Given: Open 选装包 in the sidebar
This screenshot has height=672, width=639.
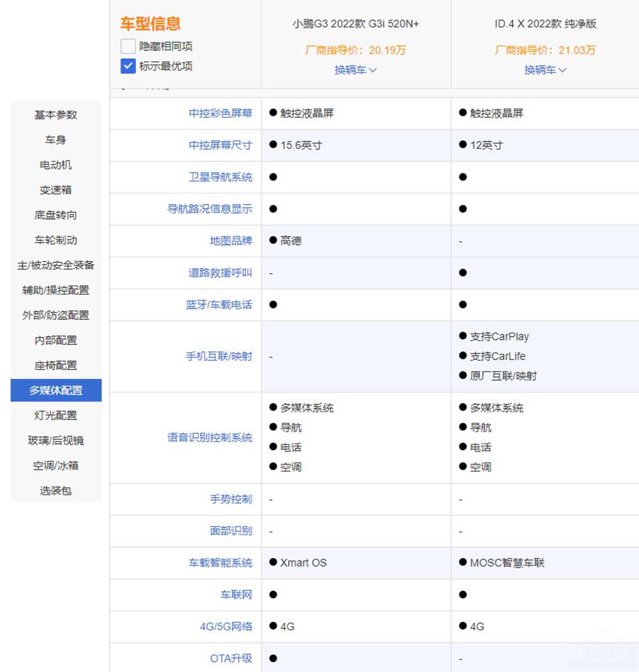Looking at the screenshot, I should point(56,490).
